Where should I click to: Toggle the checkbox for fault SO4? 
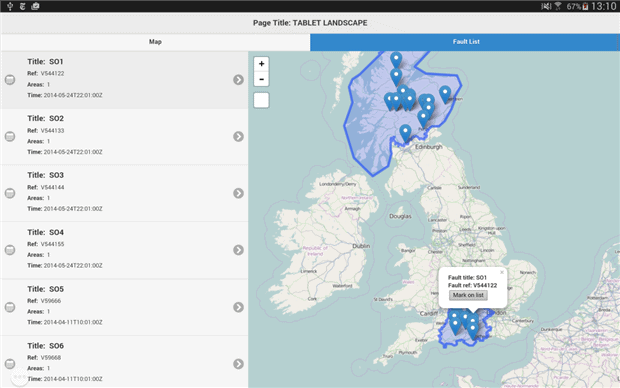click(10, 250)
